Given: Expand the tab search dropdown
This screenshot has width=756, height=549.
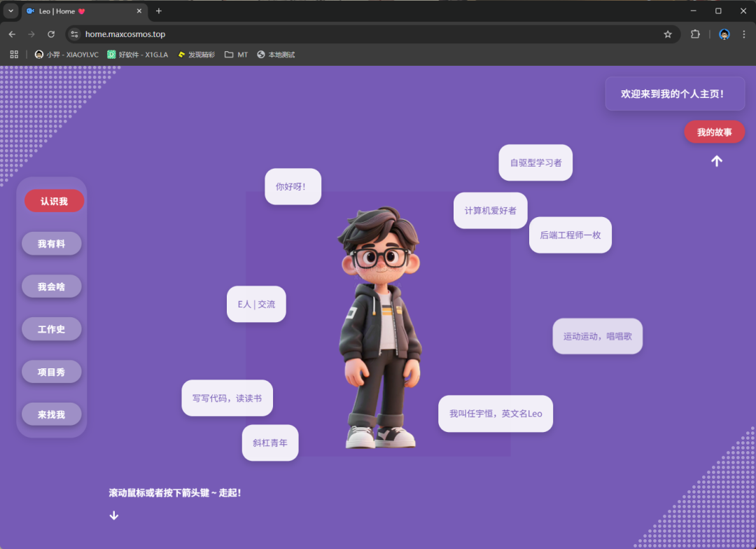Looking at the screenshot, I should coord(10,11).
